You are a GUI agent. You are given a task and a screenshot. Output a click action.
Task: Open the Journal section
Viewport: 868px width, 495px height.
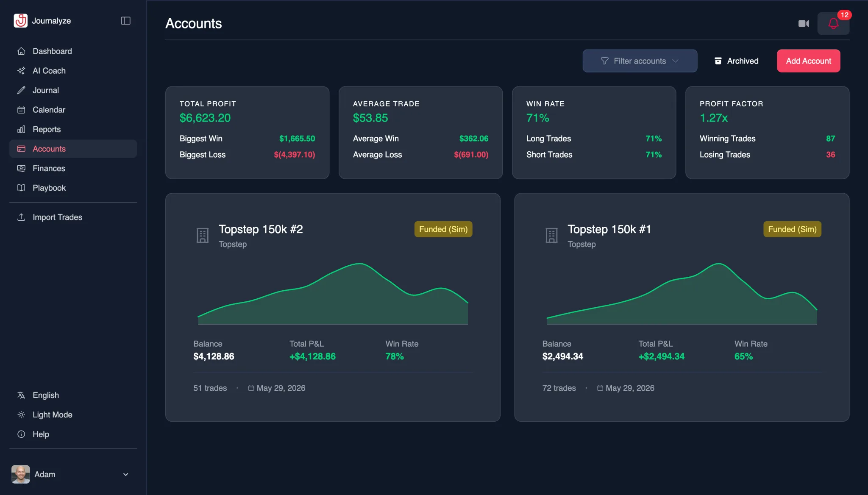pyautogui.click(x=73, y=90)
